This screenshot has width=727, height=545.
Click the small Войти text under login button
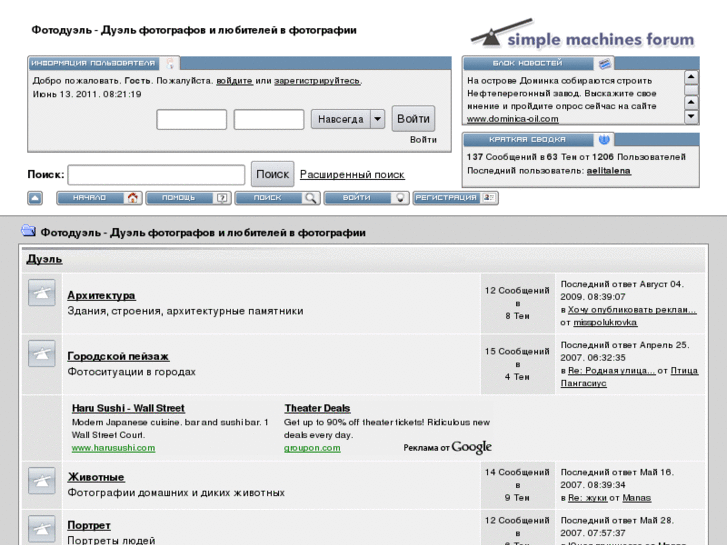[423, 140]
